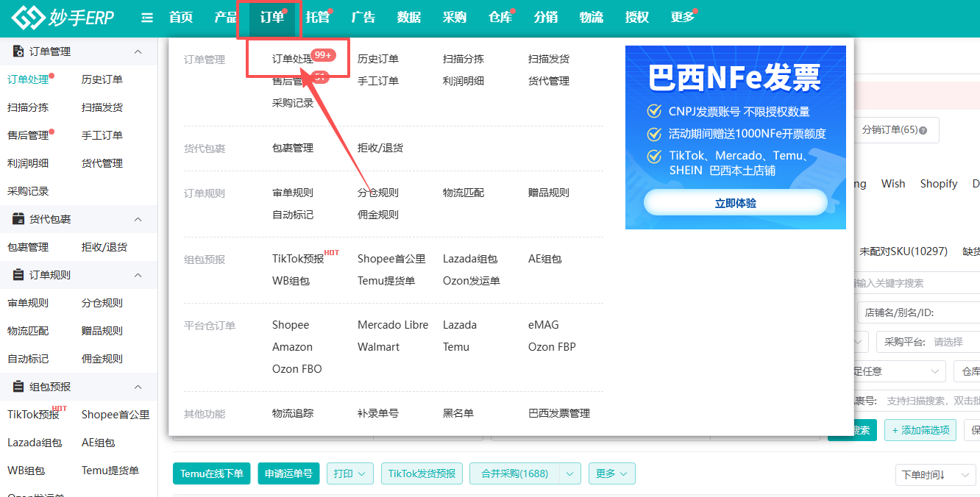Click the help icon beside 分销订单(65)
This screenshot has height=497, width=980.
coord(923,130)
